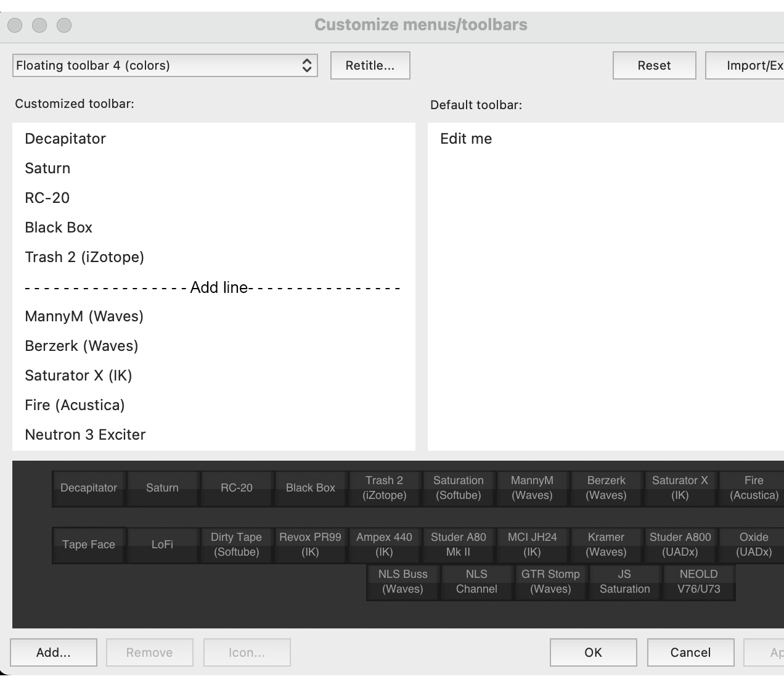Select Decapitator in the customized toolbar list
784x687 pixels.
pos(213,139)
